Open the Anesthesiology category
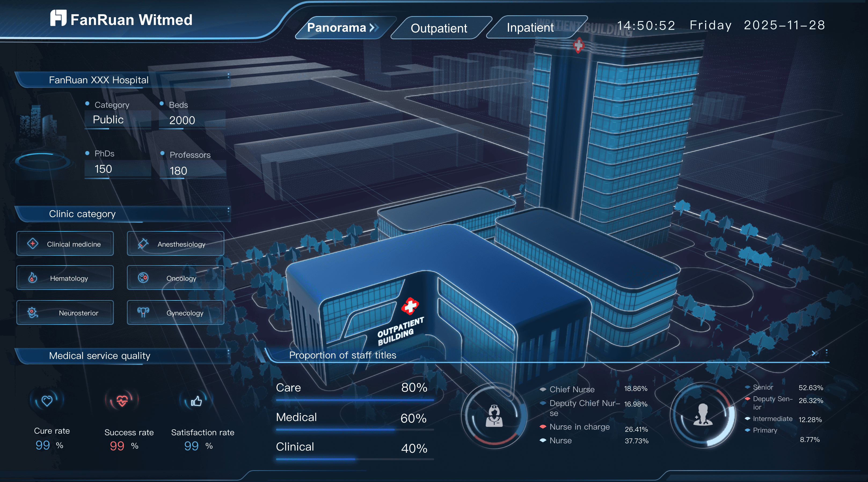This screenshot has height=482, width=868. click(176, 243)
